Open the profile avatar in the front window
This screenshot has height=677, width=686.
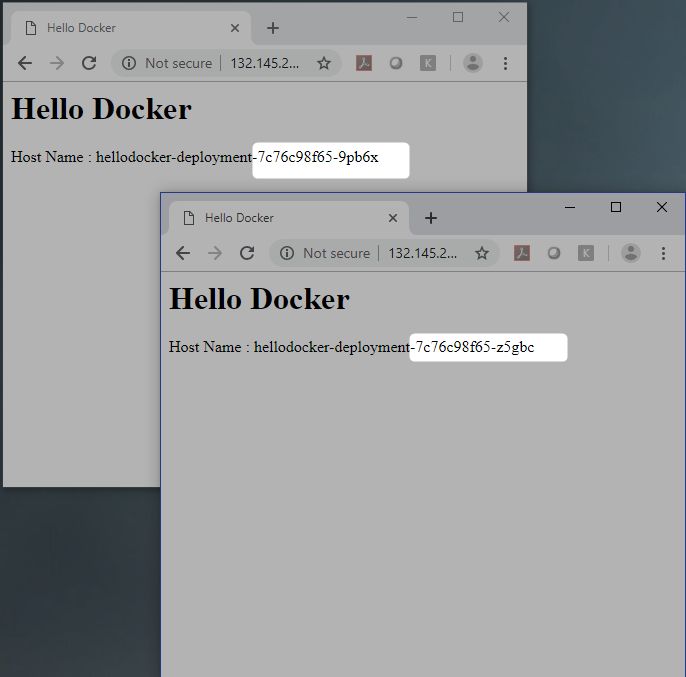click(631, 253)
